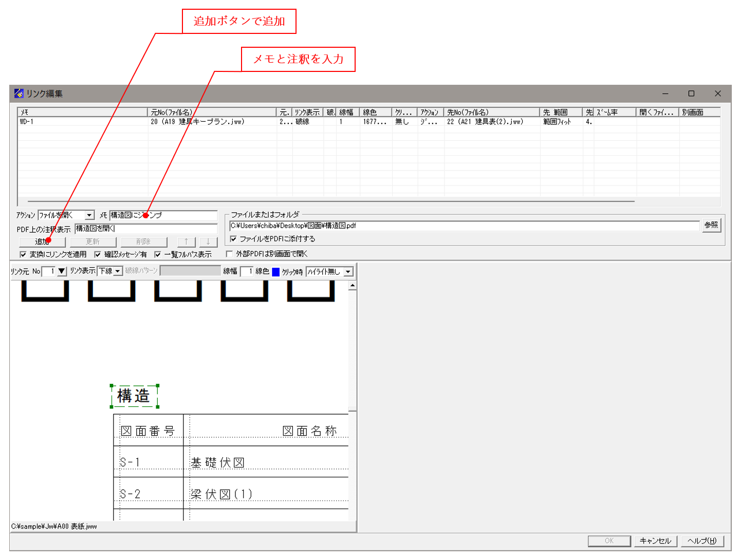
Task: Click the ↓ move-down arrow button
Action: [208, 241]
